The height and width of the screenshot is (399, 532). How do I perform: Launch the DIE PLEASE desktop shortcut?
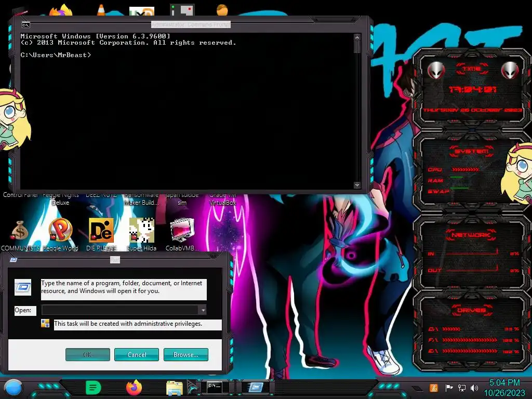click(x=101, y=235)
